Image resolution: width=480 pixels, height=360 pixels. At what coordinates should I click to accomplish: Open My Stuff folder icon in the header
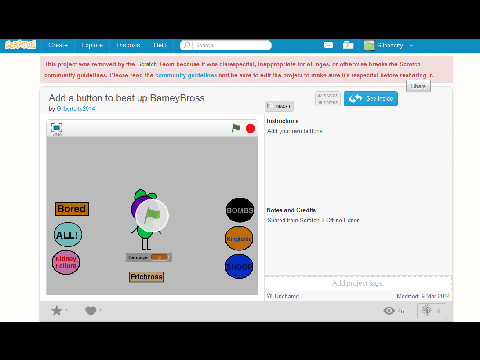click(348, 45)
